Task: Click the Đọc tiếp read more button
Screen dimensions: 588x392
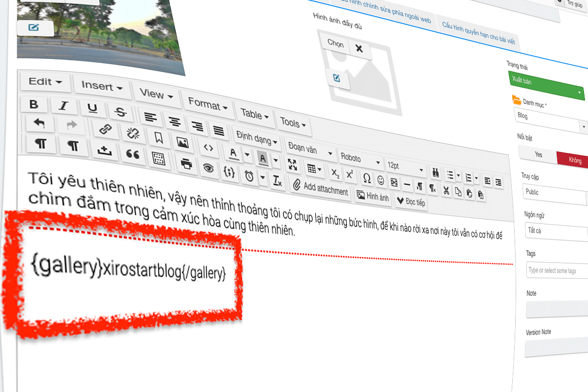Action: pos(411,202)
